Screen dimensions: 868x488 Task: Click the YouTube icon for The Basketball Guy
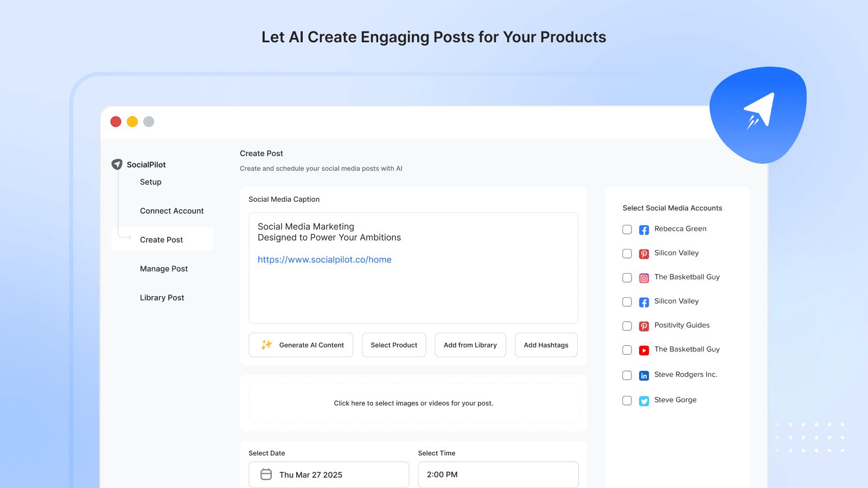pyautogui.click(x=643, y=350)
